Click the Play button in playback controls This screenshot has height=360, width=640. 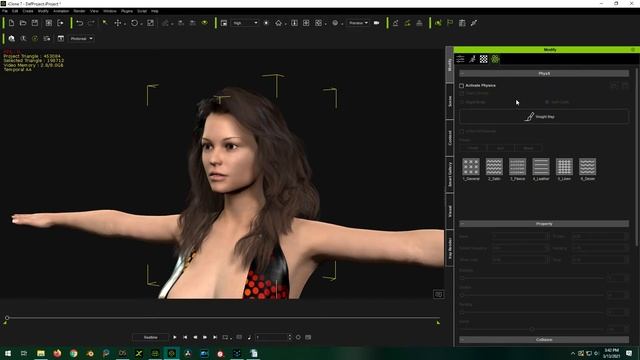click(x=175, y=337)
